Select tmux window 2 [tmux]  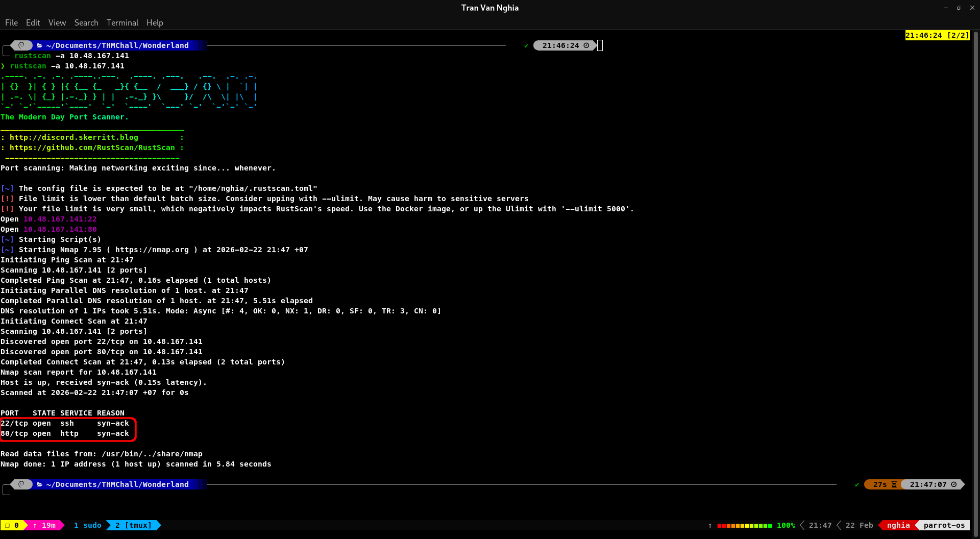pos(133,525)
